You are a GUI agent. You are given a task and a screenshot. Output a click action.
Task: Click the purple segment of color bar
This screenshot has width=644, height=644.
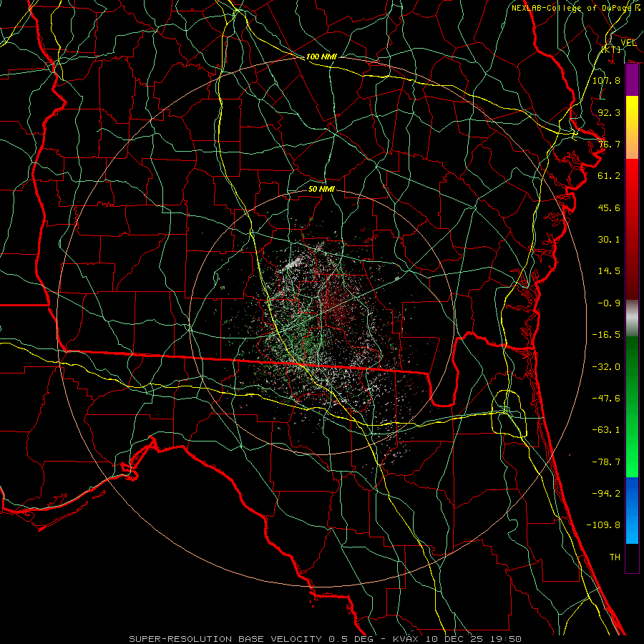click(x=632, y=80)
